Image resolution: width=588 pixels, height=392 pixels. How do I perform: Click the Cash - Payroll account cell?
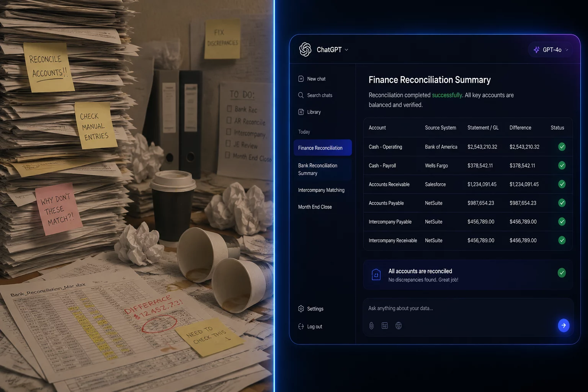[382, 166]
